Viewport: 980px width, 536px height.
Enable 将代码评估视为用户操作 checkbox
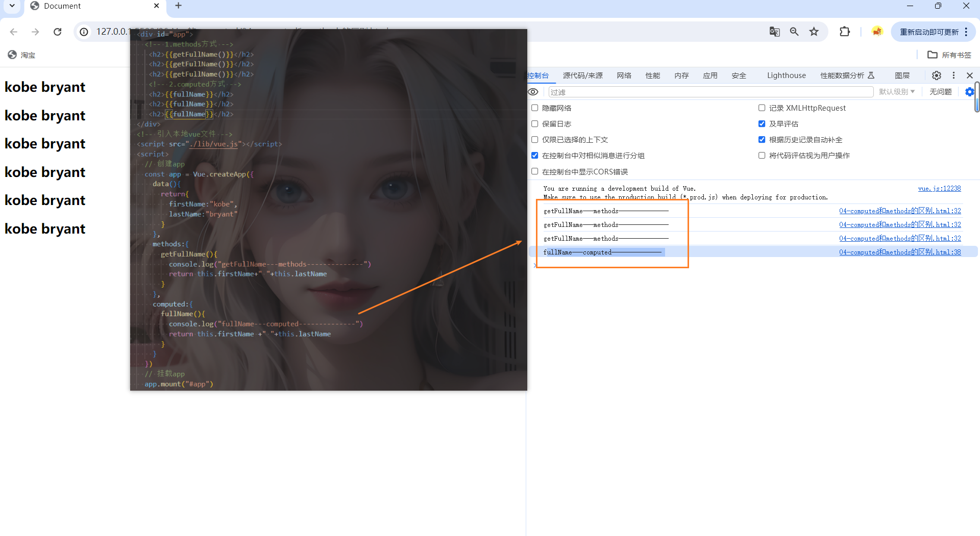tap(762, 156)
